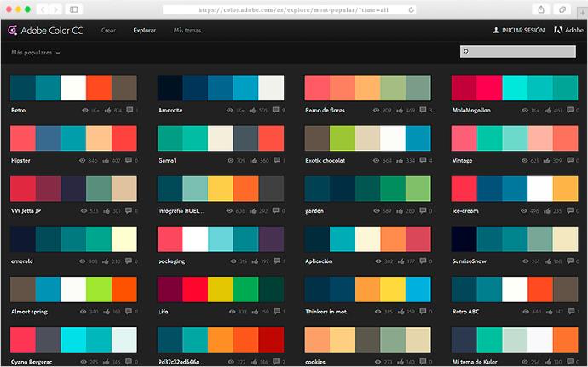Click the comment icon for Life theme
Screen dimensions: 588x367
[277, 311]
